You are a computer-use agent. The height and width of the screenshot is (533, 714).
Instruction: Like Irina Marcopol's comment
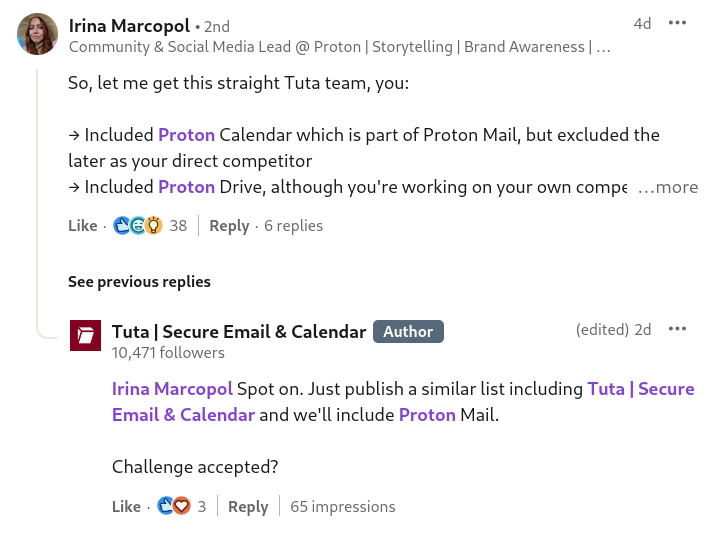82,226
